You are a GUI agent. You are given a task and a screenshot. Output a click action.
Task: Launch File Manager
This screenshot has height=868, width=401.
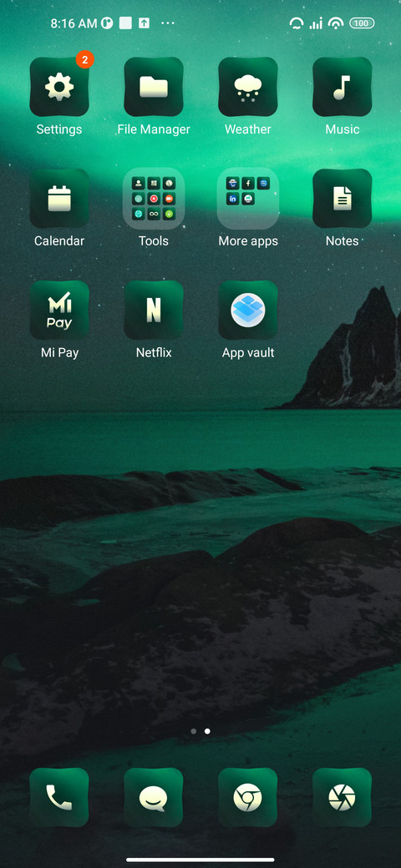(154, 87)
